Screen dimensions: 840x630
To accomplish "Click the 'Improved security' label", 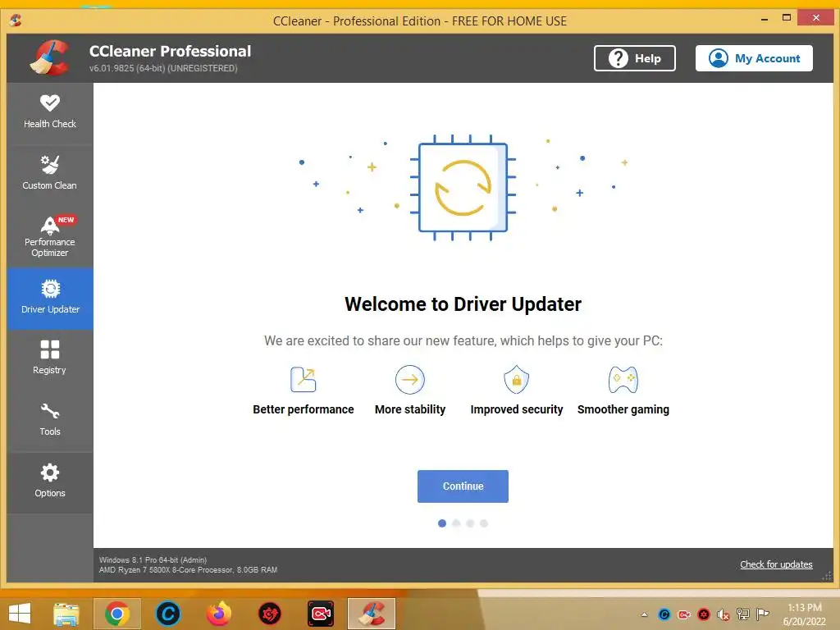I will (517, 409).
